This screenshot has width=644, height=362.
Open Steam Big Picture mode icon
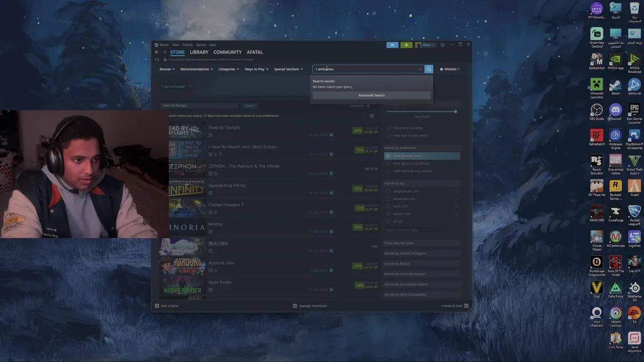(442, 45)
